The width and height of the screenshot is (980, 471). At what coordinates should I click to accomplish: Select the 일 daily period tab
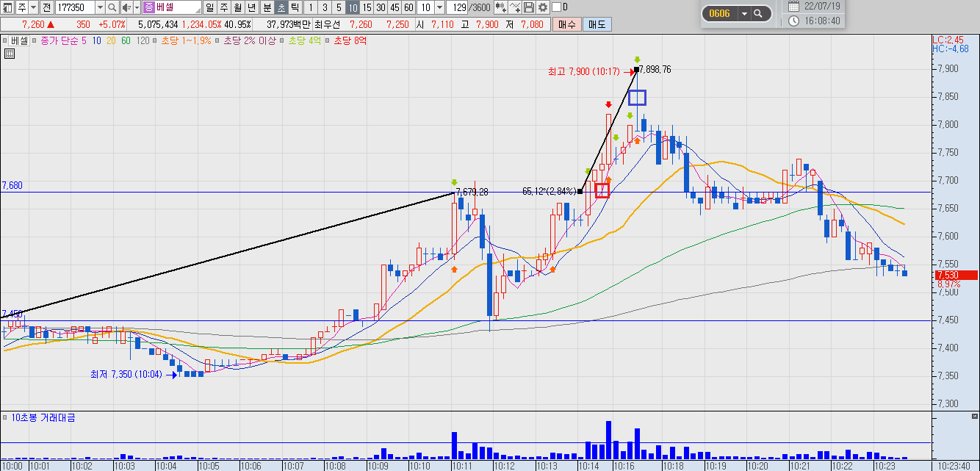(210, 7)
